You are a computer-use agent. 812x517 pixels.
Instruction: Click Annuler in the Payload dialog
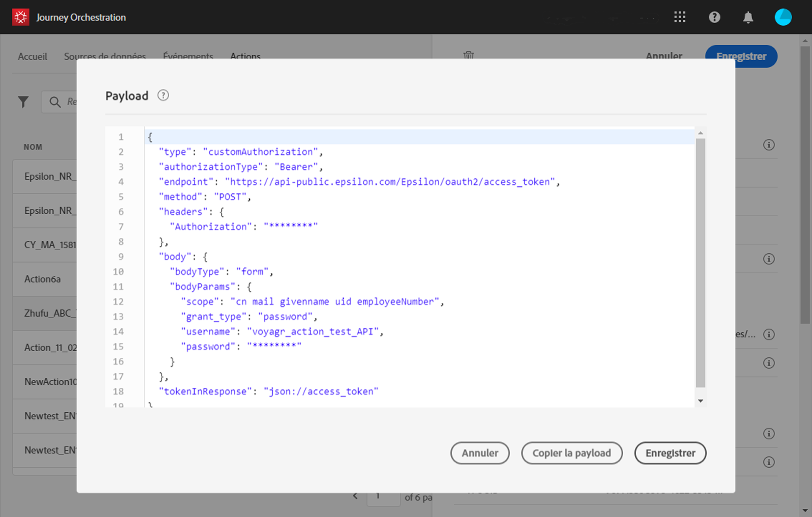point(480,453)
